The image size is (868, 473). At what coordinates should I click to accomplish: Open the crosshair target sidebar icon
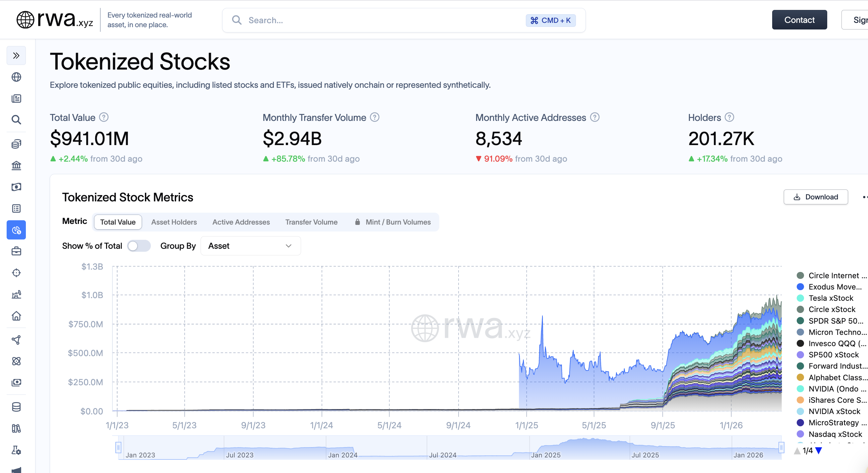click(16, 273)
